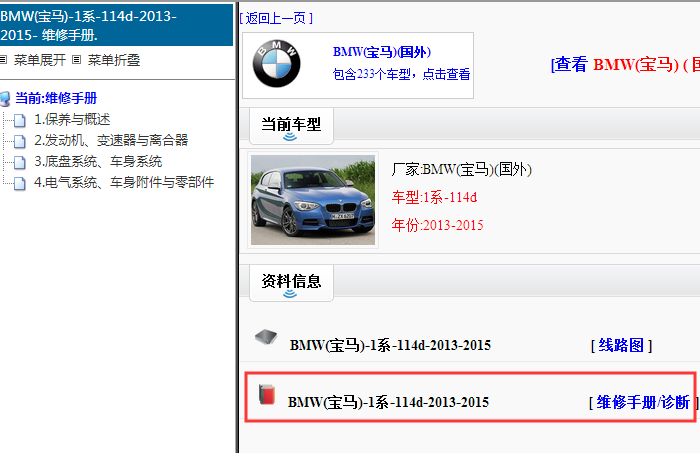Open the 线路图 link
The height and width of the screenshot is (453, 700).
(621, 345)
